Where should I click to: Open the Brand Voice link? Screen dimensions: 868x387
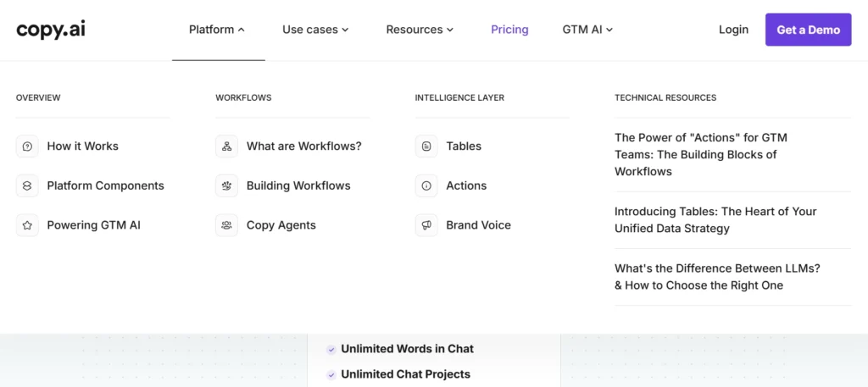478,225
